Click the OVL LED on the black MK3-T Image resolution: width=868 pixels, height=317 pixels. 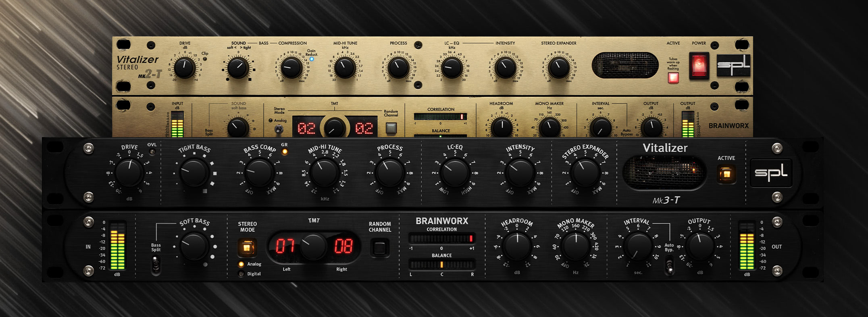(x=152, y=152)
